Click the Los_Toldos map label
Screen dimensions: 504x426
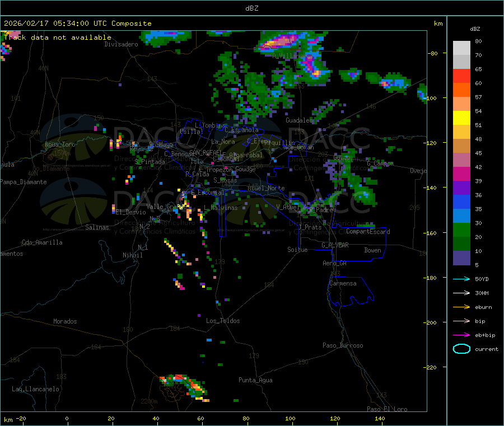[223, 321]
